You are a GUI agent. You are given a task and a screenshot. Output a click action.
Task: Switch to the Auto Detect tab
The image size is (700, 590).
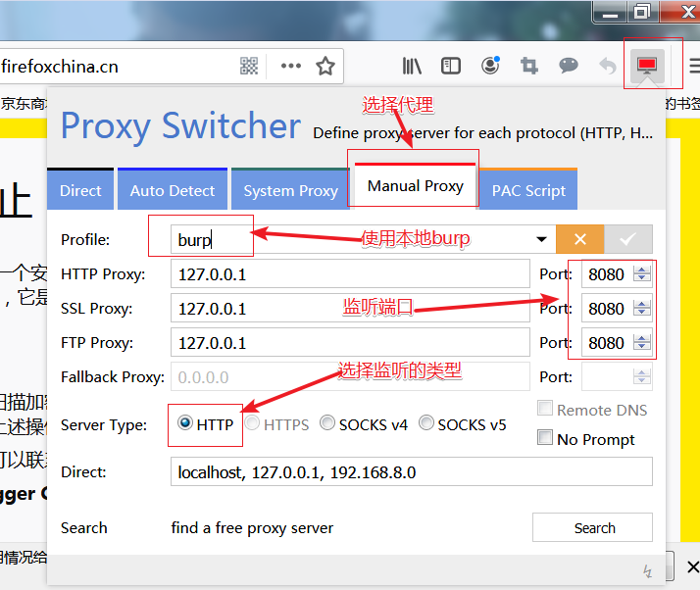tap(173, 189)
